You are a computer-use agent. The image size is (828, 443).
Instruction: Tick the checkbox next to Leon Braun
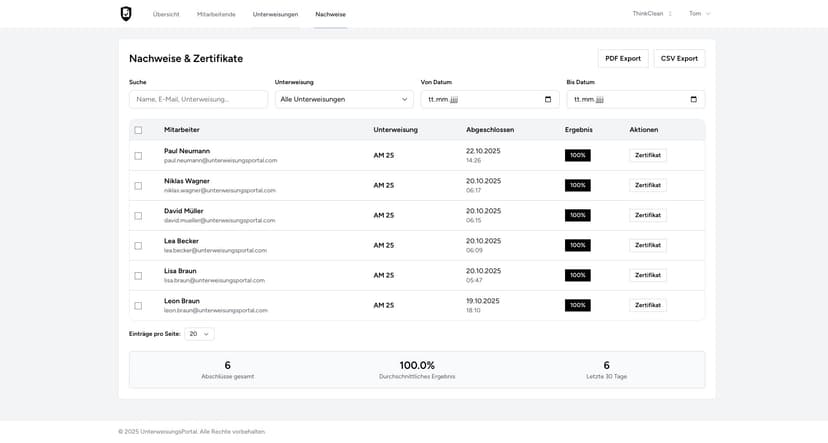(138, 306)
